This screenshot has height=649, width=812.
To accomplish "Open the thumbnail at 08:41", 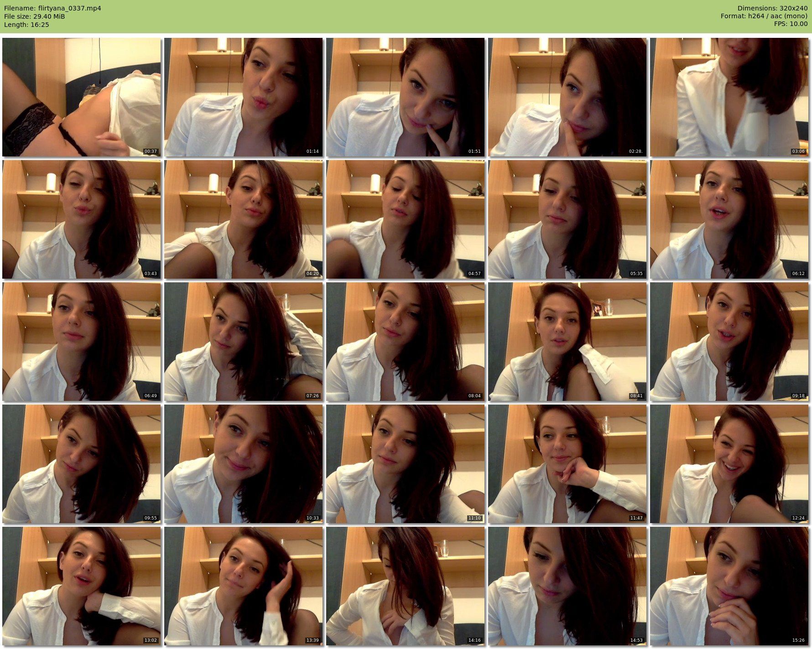I will click(567, 342).
